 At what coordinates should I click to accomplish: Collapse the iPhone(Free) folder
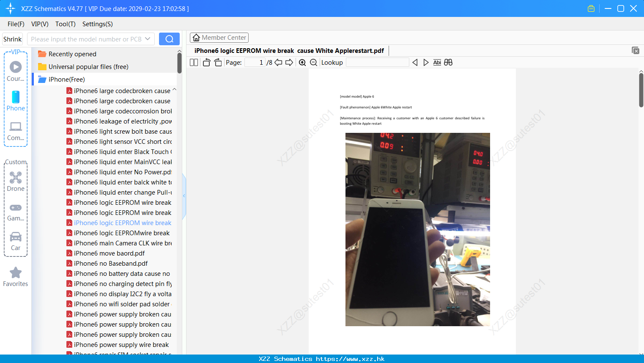pyautogui.click(x=62, y=80)
